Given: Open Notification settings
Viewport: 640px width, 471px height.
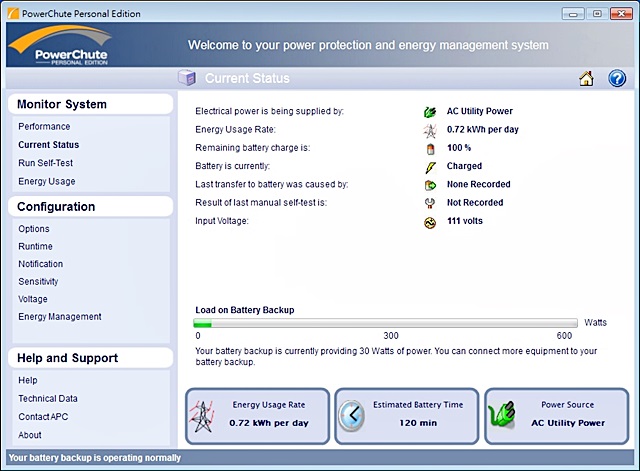Looking at the screenshot, I should [40, 264].
